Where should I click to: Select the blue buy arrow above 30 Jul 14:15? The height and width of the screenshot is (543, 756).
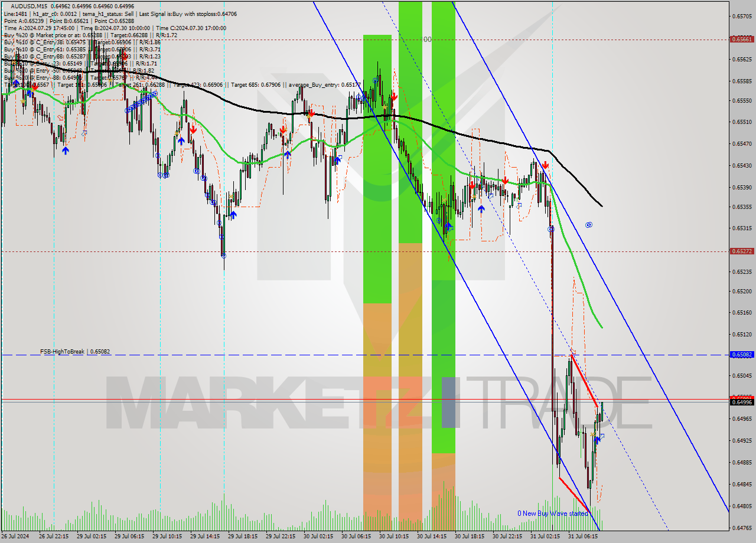click(x=448, y=226)
